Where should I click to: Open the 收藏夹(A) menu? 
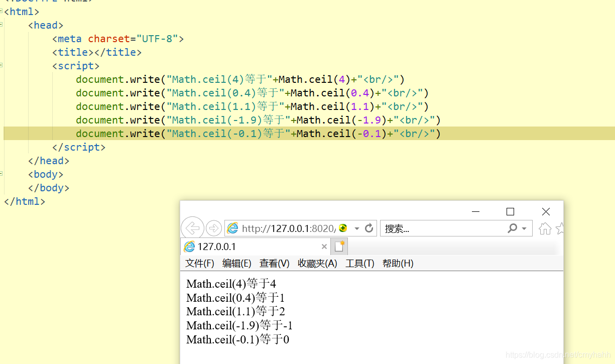318,263
